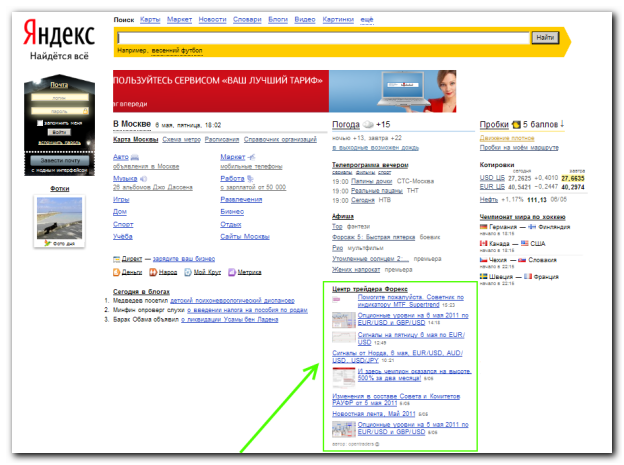624x465 pixels.
Task: Click the main search input field
Action: (323, 38)
